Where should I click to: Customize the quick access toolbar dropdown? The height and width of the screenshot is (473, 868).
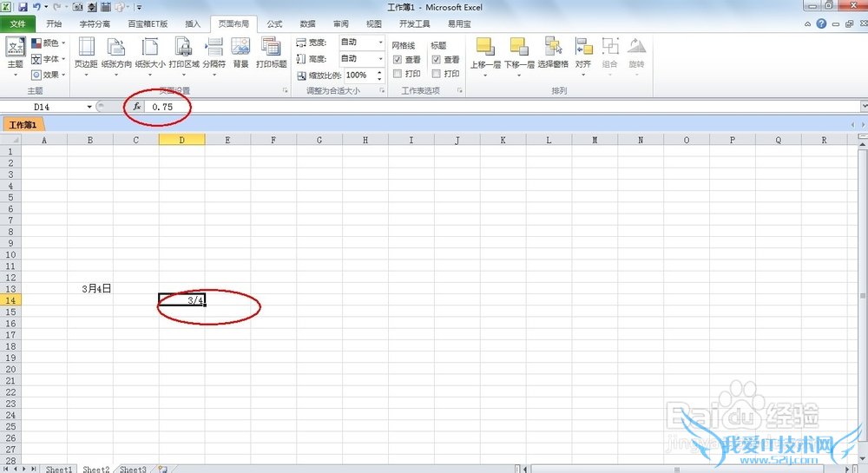click(139, 7)
